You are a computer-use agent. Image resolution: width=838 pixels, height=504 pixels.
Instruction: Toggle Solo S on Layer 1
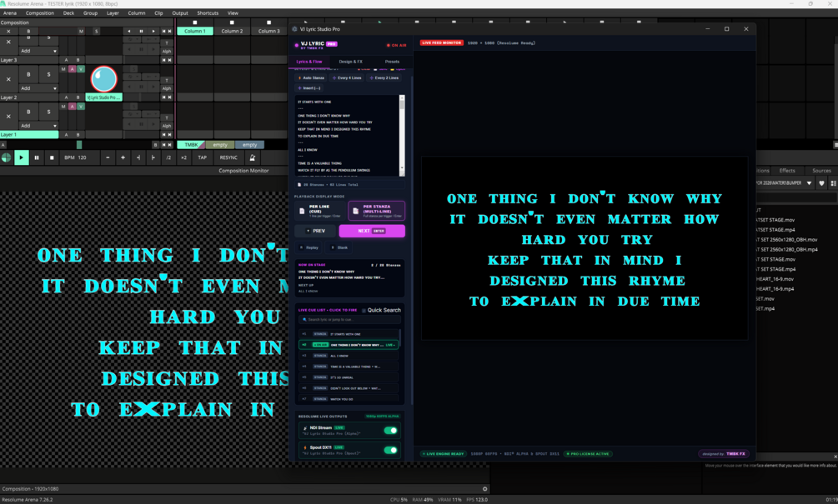(x=48, y=112)
